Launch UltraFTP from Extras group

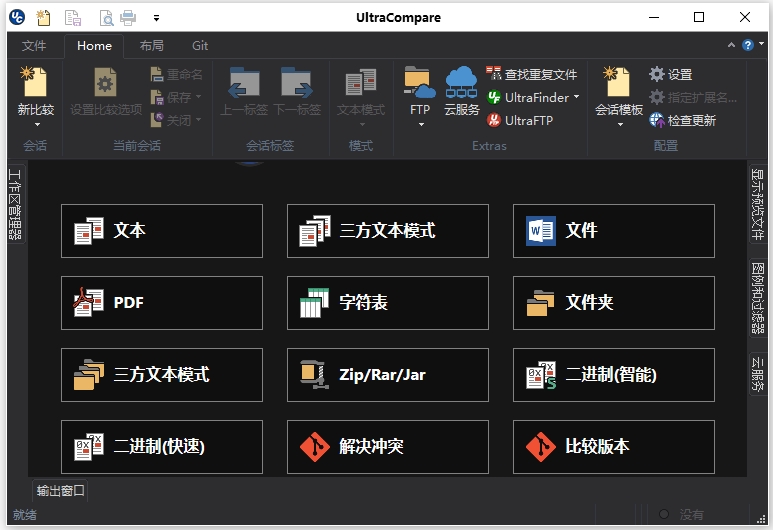520,120
